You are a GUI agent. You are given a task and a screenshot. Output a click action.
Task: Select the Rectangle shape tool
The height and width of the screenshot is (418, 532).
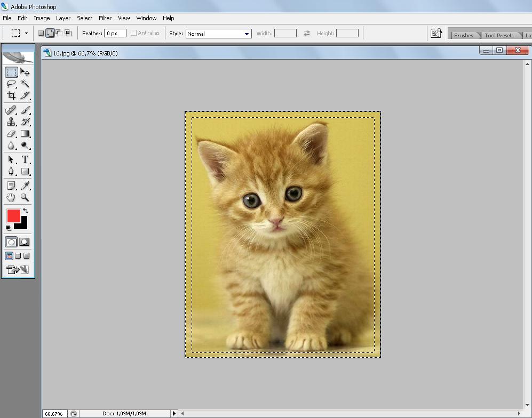[25, 171]
